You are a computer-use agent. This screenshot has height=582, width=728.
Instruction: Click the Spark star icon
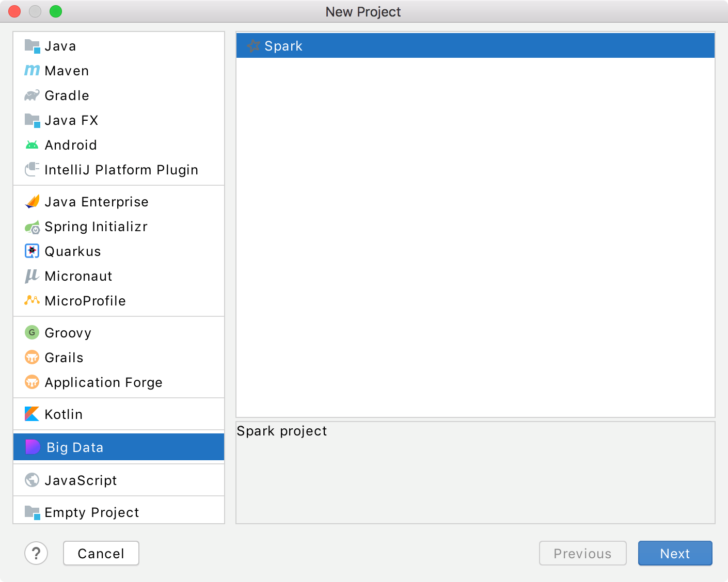pyautogui.click(x=253, y=45)
